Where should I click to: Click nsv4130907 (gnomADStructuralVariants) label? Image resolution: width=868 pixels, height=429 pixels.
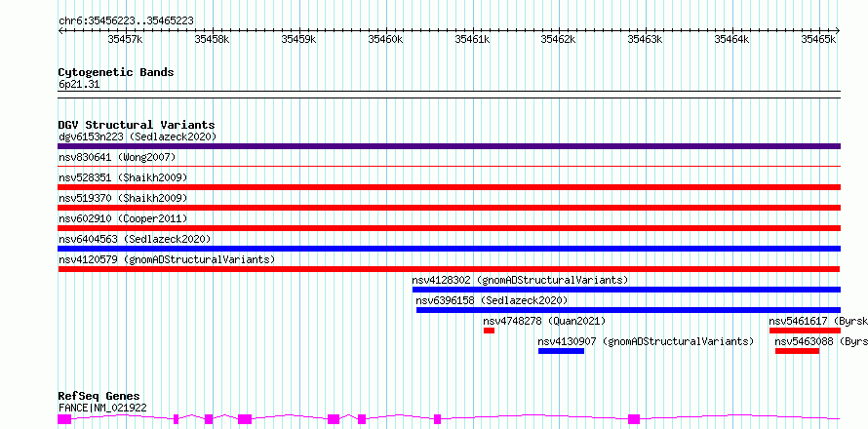click(x=646, y=341)
